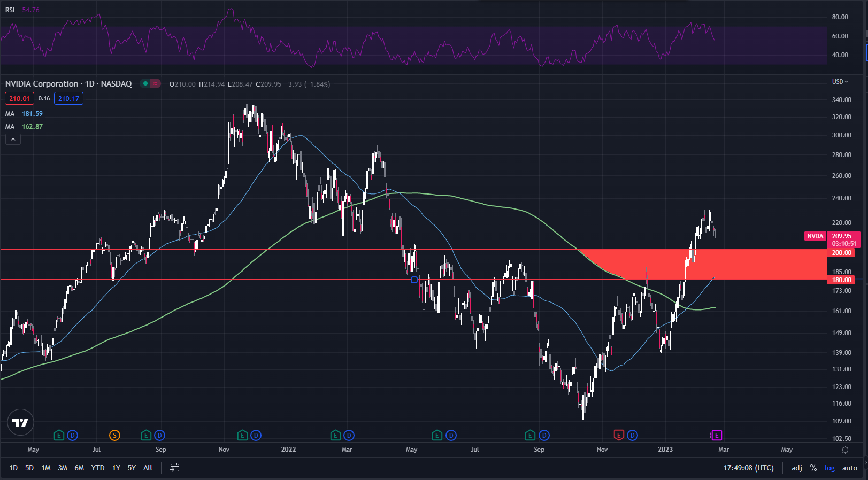This screenshot has width=868, height=480.
Task: Click blue D dividend marker between May and Jul 2021
Action: [72, 436]
